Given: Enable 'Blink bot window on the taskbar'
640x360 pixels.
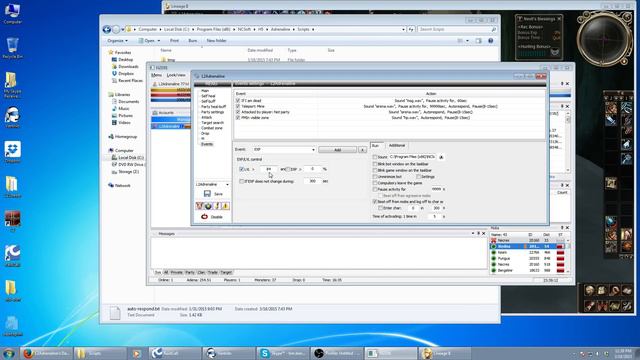Looking at the screenshot, I should coord(375,164).
